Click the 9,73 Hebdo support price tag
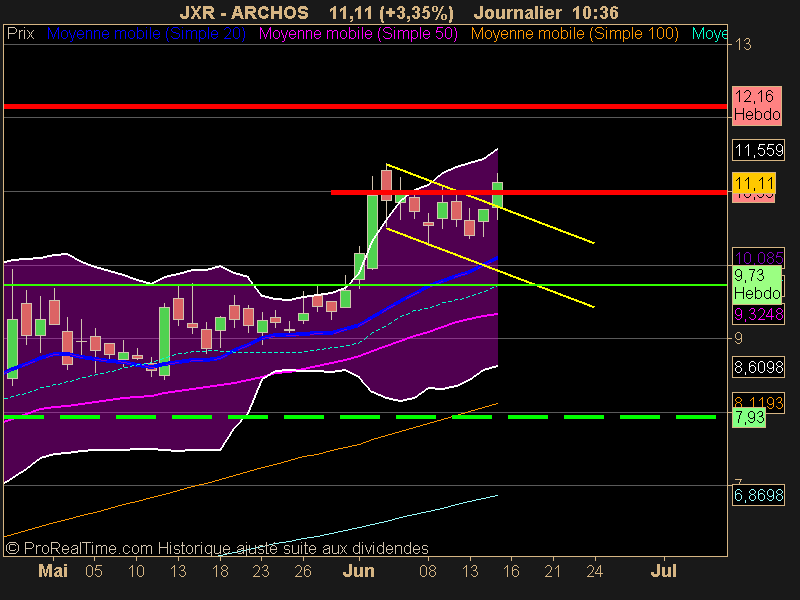This screenshot has height=600, width=800. [757, 284]
